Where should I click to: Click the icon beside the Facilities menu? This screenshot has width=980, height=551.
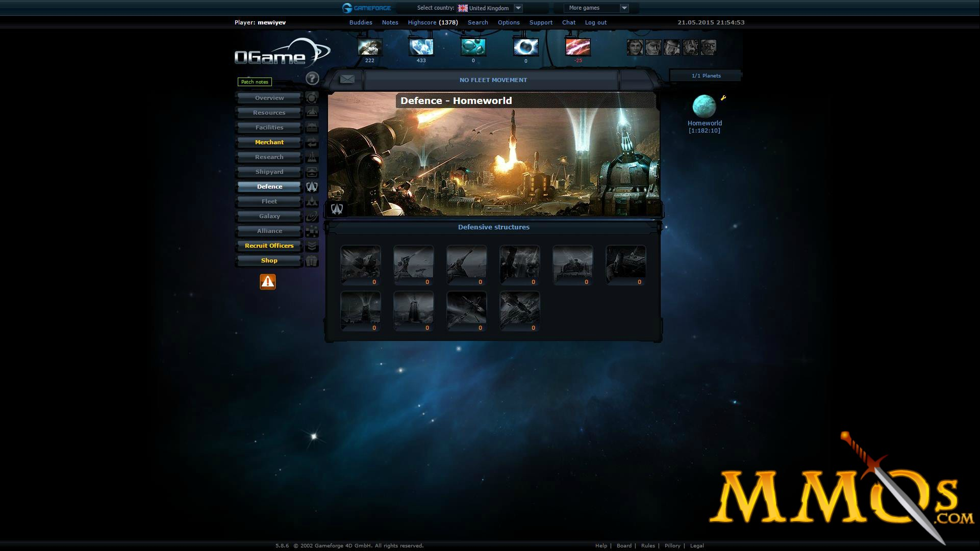[312, 127]
